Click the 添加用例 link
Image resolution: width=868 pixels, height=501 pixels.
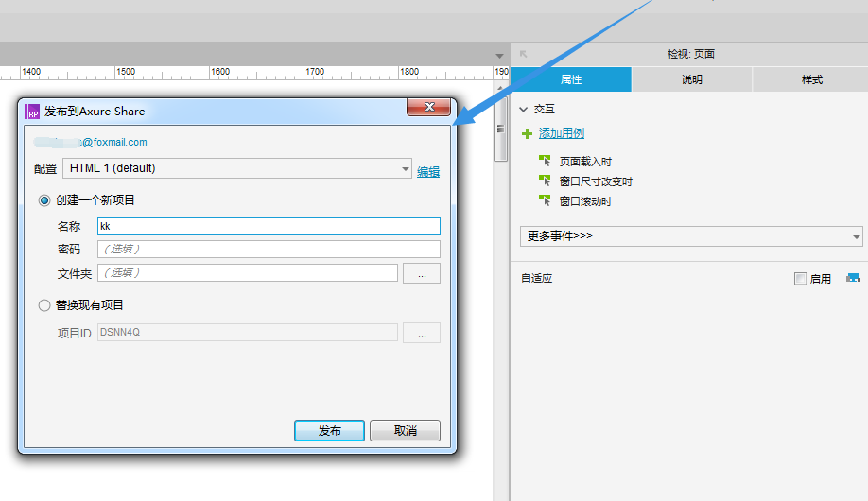coord(562,133)
